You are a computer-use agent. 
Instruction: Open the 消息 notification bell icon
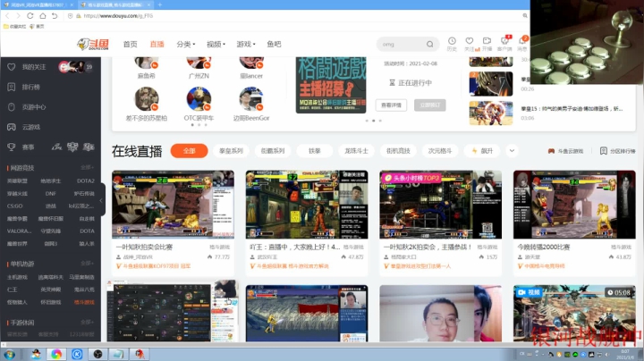tap(522, 44)
